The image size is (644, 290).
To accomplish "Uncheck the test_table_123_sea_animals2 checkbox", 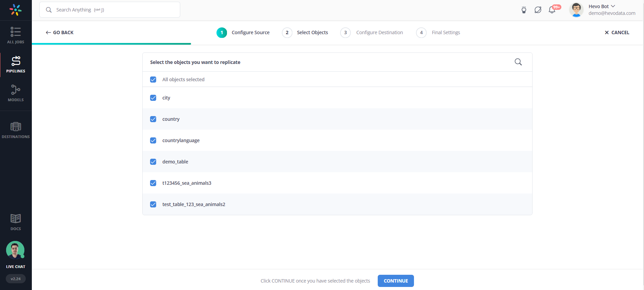I will click(x=153, y=204).
